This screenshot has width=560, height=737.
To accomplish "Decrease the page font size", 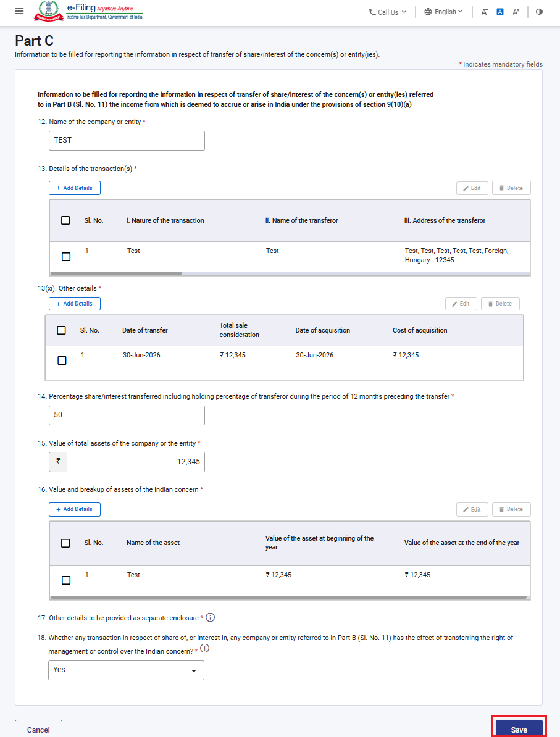I will click(x=484, y=12).
